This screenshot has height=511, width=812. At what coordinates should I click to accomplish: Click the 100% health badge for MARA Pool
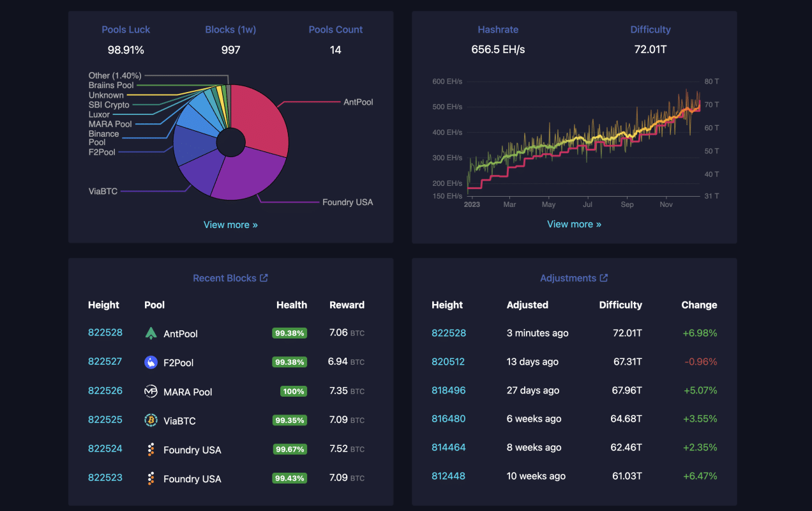pyautogui.click(x=294, y=392)
